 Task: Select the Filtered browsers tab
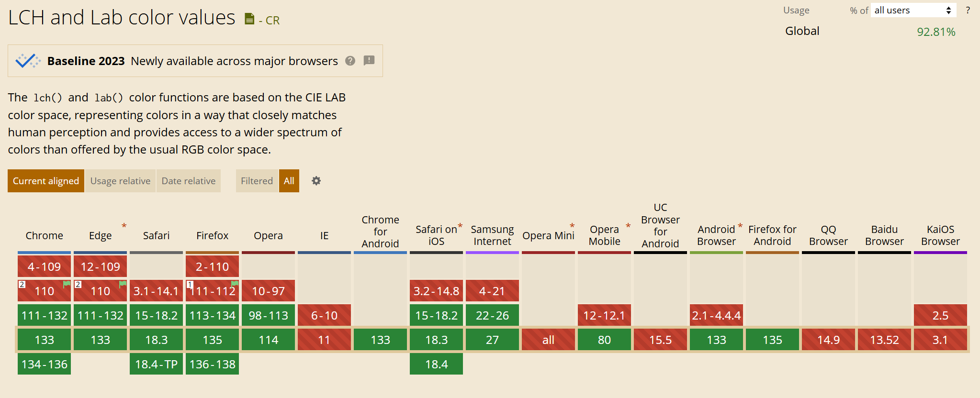[257, 181]
